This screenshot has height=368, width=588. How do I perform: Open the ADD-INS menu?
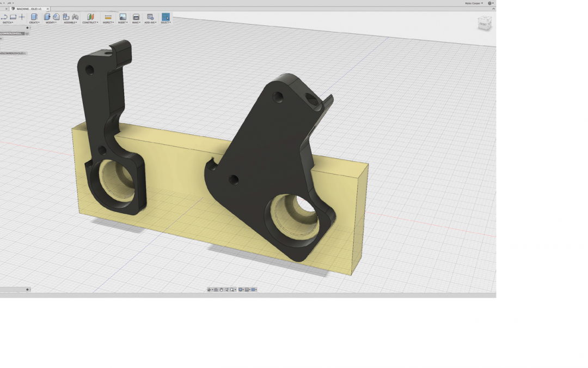tap(150, 22)
